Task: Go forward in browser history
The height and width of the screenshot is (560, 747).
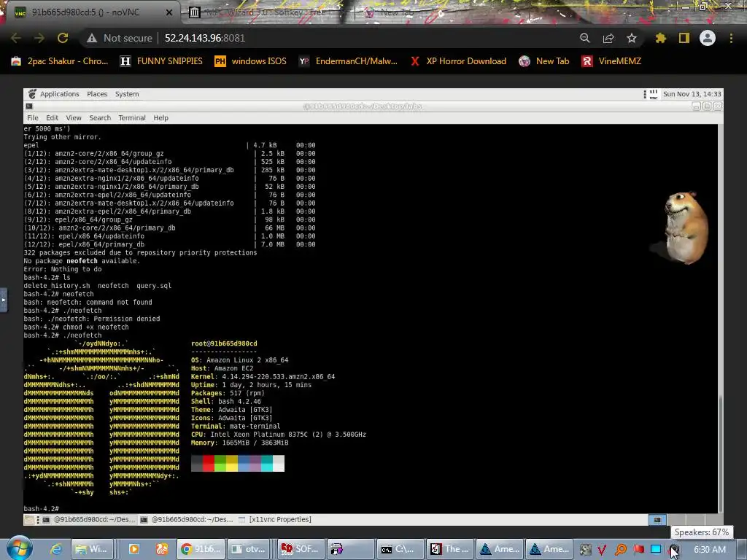Action: pos(39,38)
